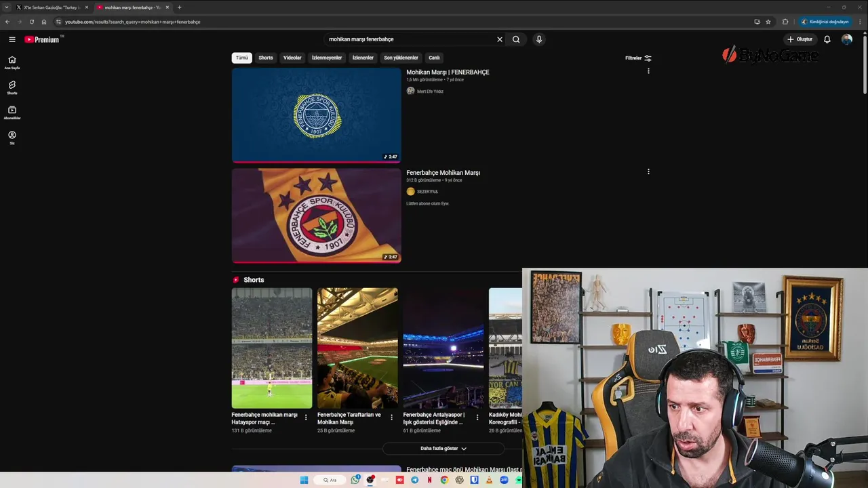Start voice search with microphone

pyautogui.click(x=539, y=39)
